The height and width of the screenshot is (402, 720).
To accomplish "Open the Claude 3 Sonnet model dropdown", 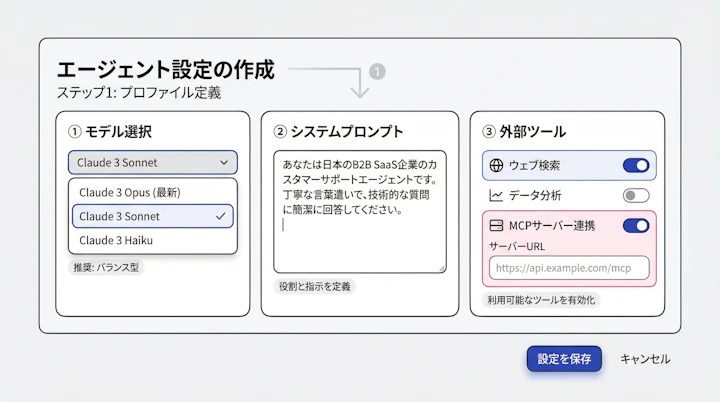I will (x=153, y=163).
